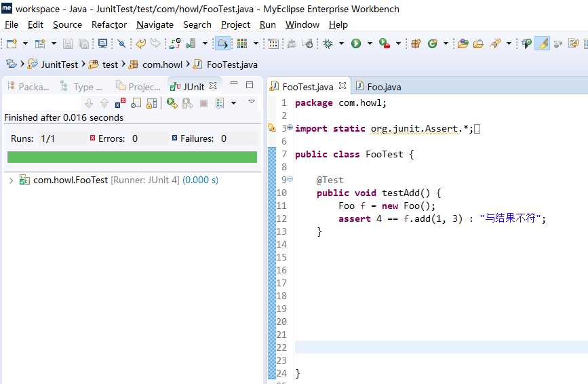Click the Skip All Breakpoints icon
The width and height of the screenshot is (588, 384).
coord(121,43)
